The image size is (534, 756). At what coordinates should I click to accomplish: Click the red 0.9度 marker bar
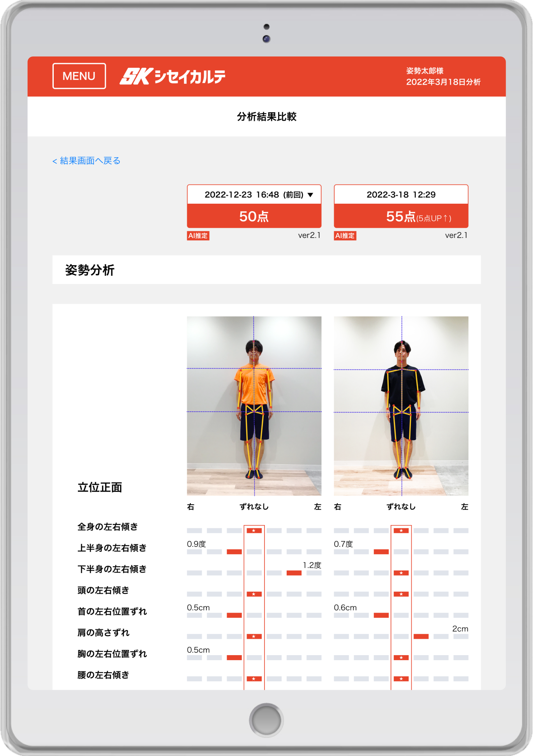(x=234, y=552)
